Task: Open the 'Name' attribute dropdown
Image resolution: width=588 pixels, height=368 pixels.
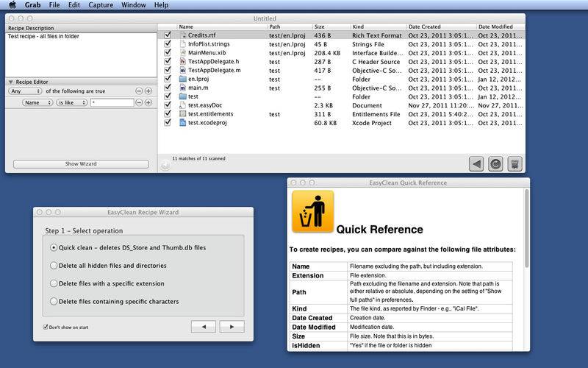Action: pyautogui.click(x=37, y=103)
